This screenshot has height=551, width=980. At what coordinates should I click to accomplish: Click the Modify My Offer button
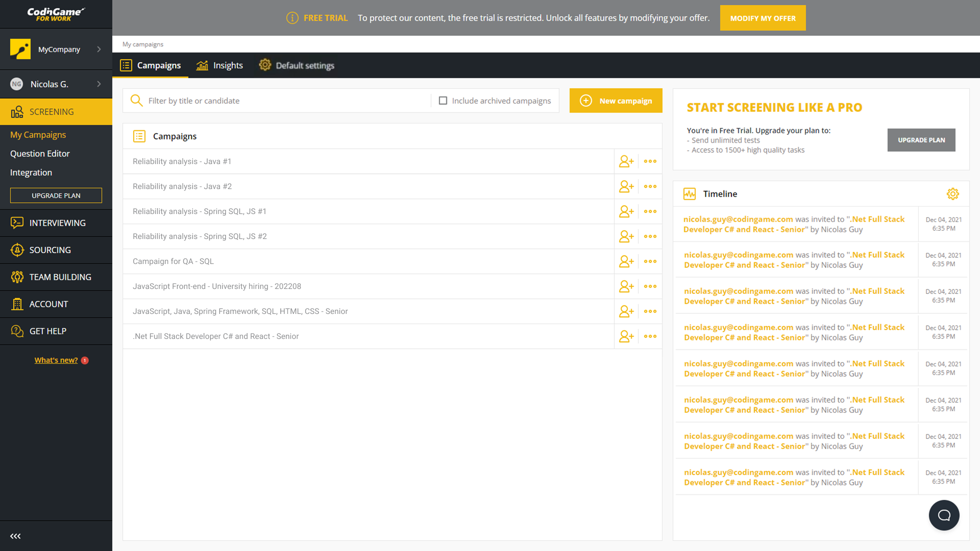coord(762,18)
